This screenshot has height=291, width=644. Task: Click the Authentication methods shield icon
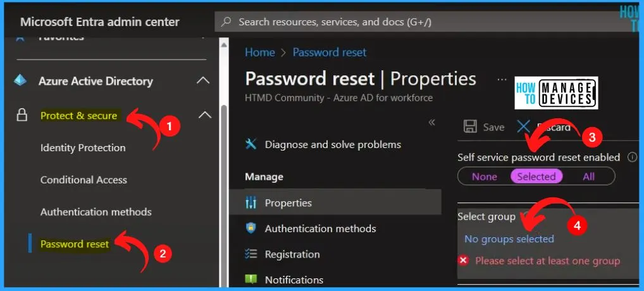(x=251, y=228)
